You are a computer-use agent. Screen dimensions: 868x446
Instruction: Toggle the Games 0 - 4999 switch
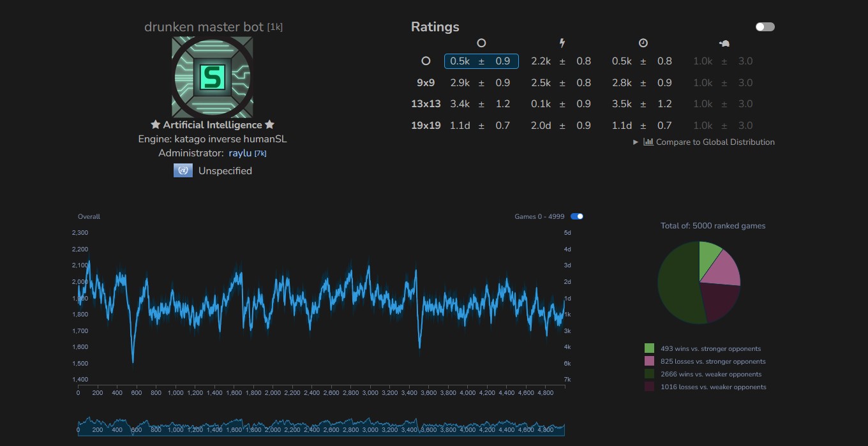577,216
